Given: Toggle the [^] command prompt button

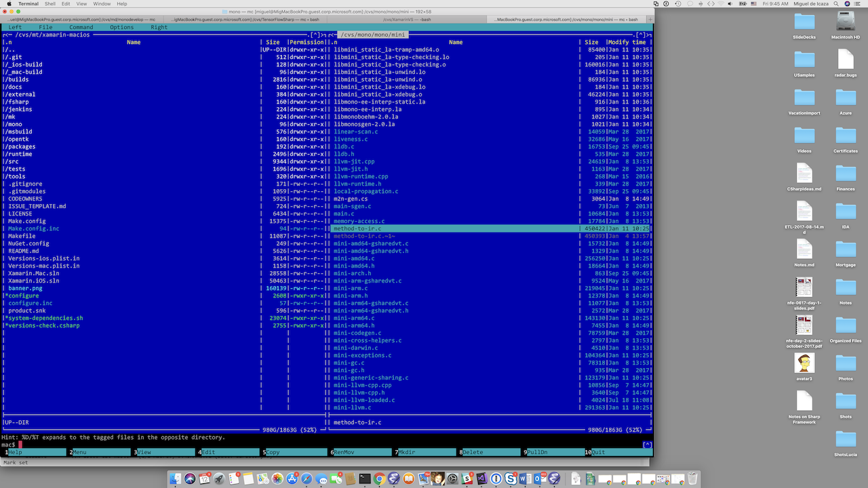Looking at the screenshot, I should click(647, 445).
